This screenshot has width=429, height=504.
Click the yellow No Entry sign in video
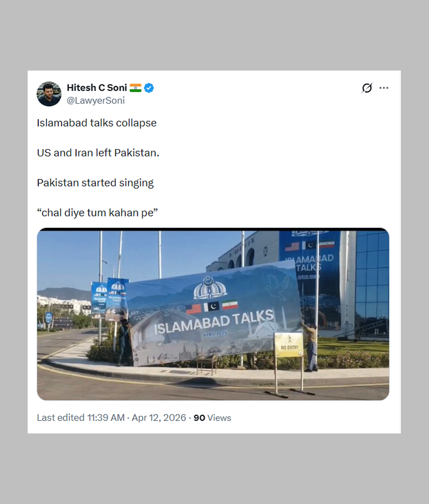tap(288, 345)
